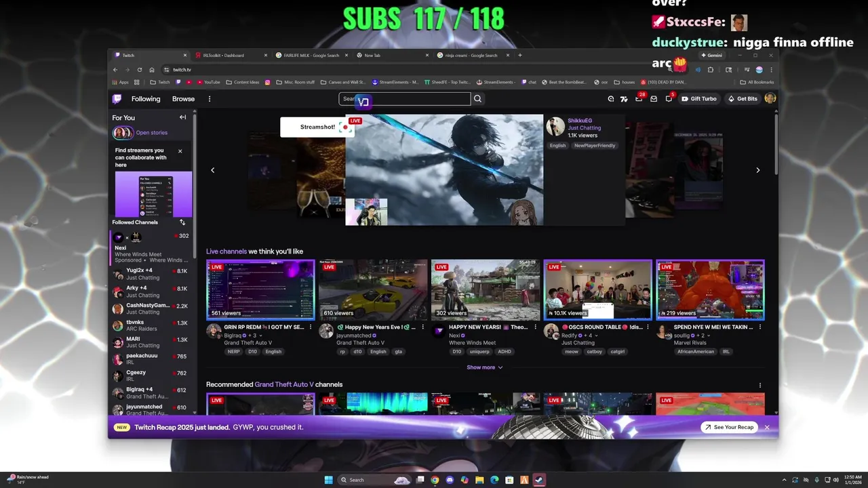Switch to IRLToolkit Dashboard tab
The width and height of the screenshot is (868, 488).
[231, 55]
